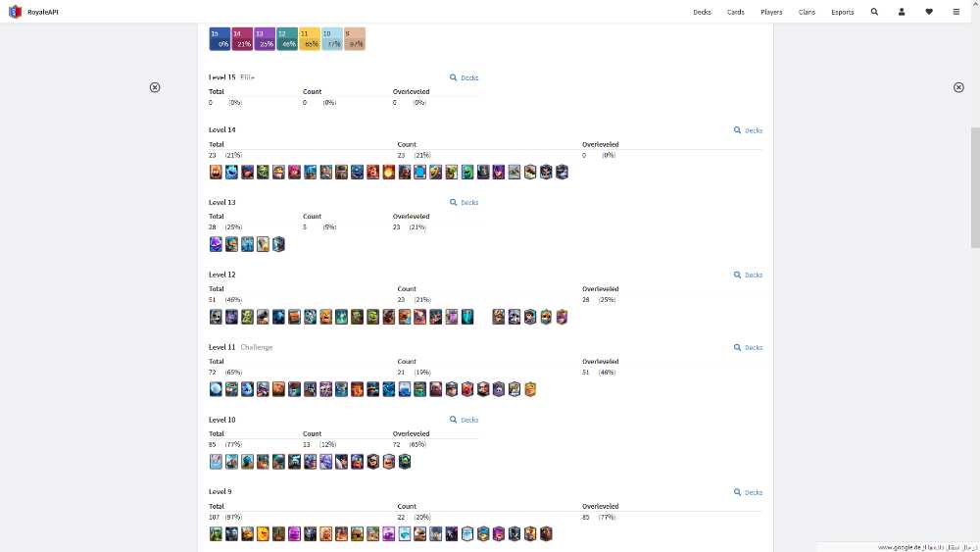This screenshot has height=552, width=980.
Task: Search decks for Level 9
Action: point(748,492)
